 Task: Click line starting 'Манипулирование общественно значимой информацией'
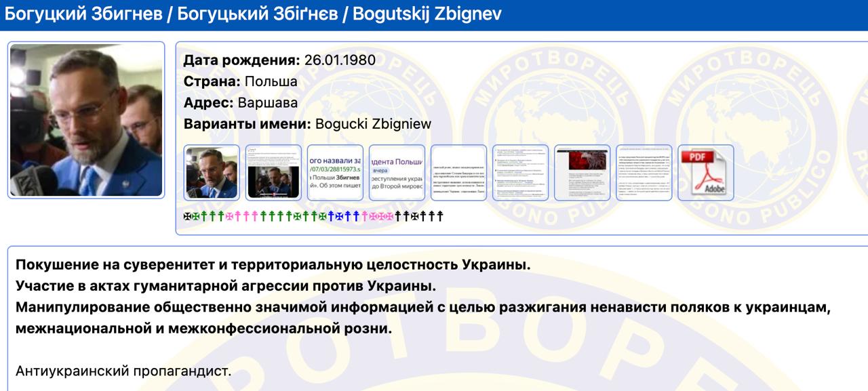click(x=423, y=308)
